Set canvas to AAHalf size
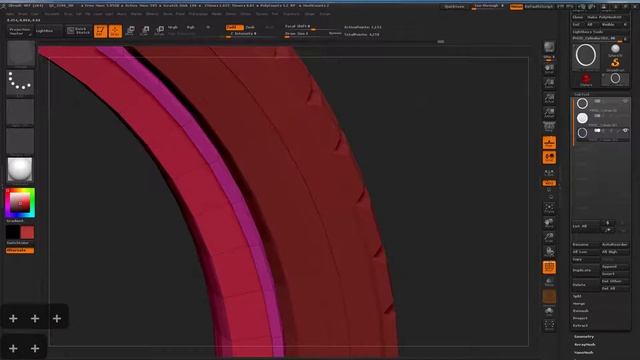This screenshot has height=360, width=640. tap(549, 113)
